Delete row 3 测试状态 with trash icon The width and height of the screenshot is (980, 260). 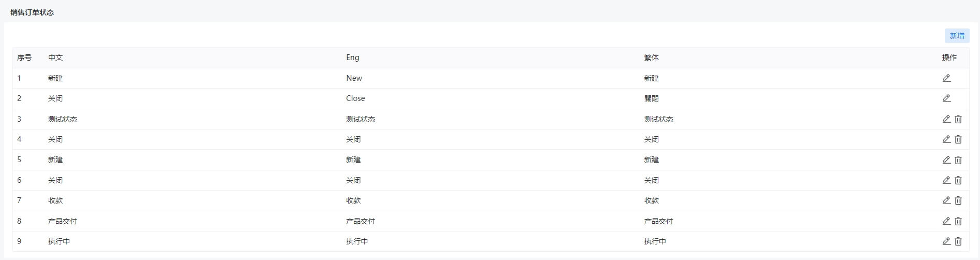(x=958, y=119)
